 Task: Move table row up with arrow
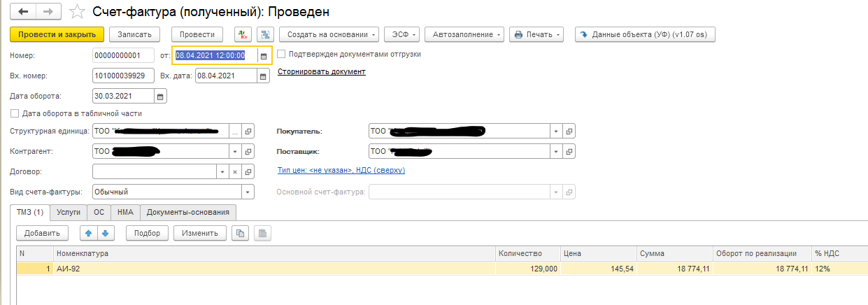tap(88, 234)
